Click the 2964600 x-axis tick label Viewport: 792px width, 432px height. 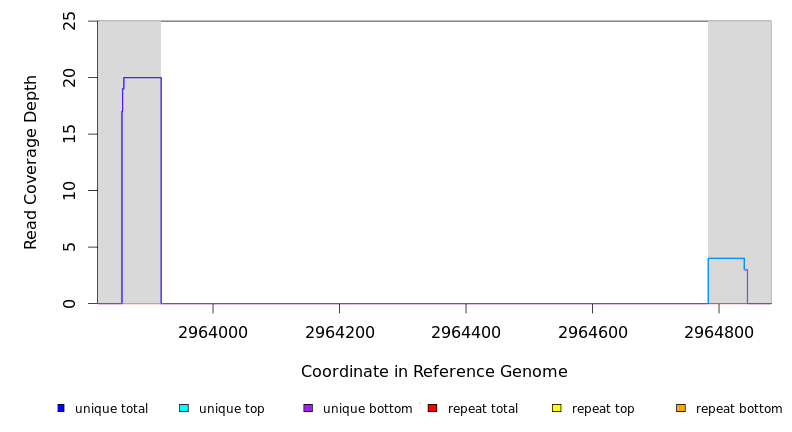pos(592,332)
